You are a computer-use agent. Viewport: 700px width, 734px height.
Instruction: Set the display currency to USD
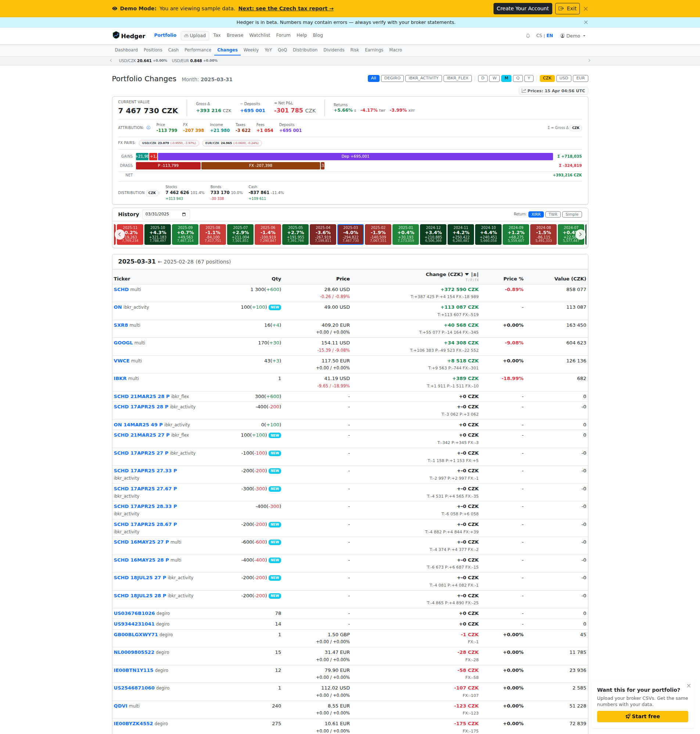pyautogui.click(x=563, y=78)
